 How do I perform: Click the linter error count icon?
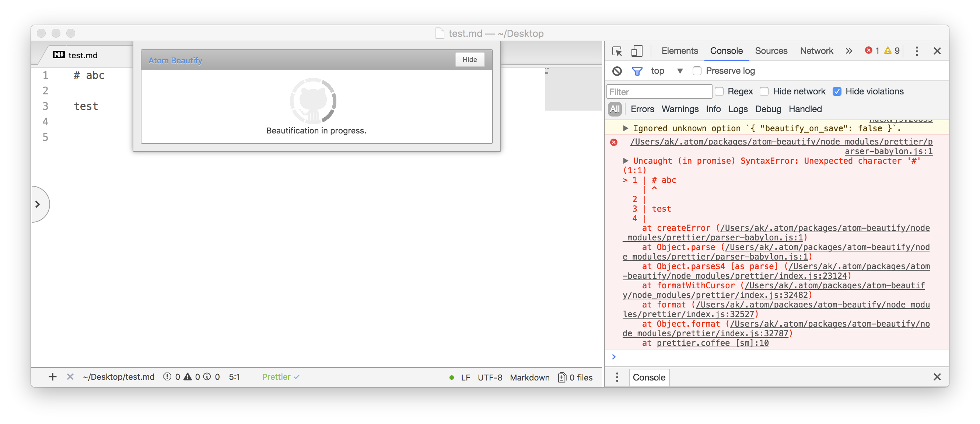coord(167,377)
